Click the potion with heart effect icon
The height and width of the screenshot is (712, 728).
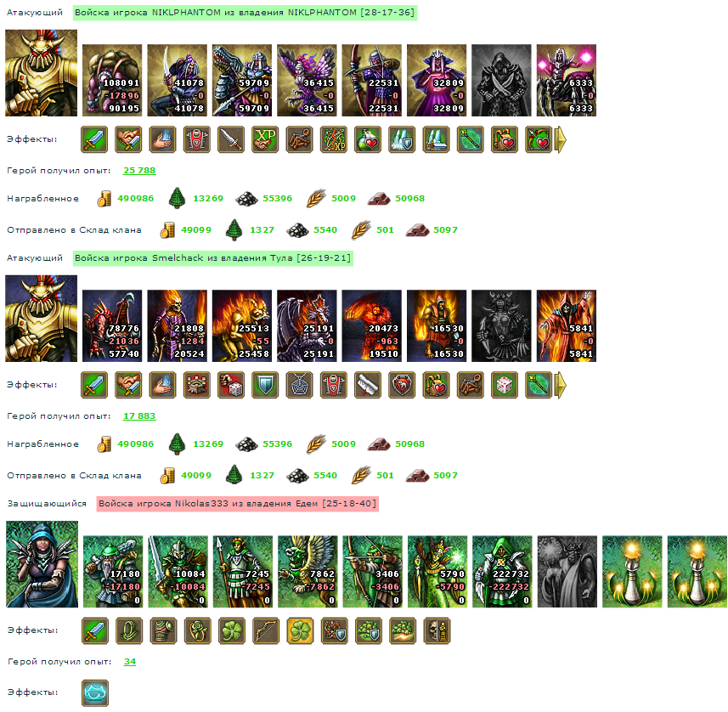(x=368, y=139)
